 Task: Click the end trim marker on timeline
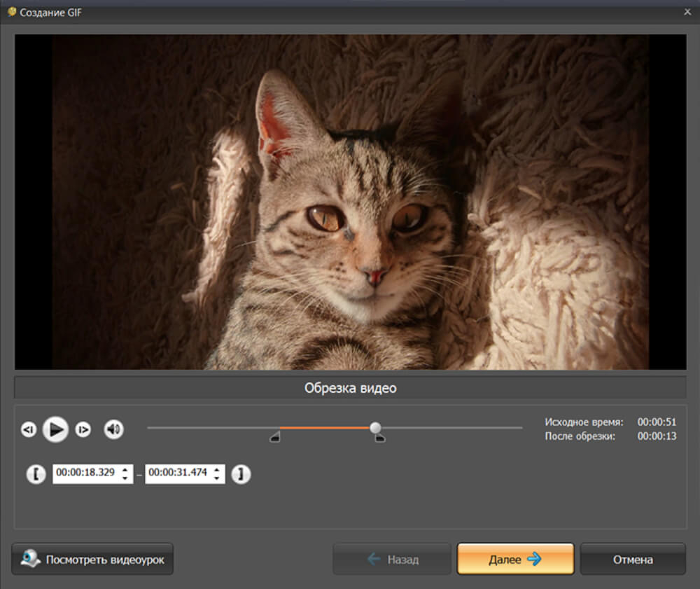[379, 438]
